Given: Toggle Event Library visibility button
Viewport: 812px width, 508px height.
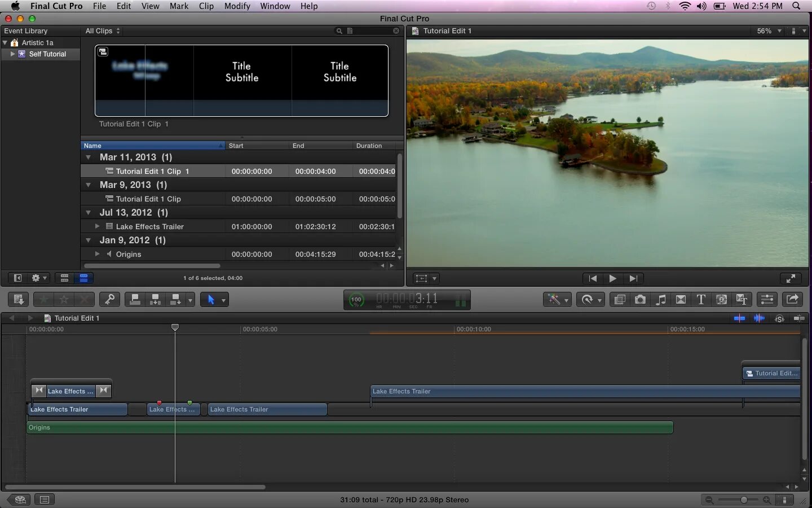Looking at the screenshot, I should pyautogui.click(x=17, y=278).
